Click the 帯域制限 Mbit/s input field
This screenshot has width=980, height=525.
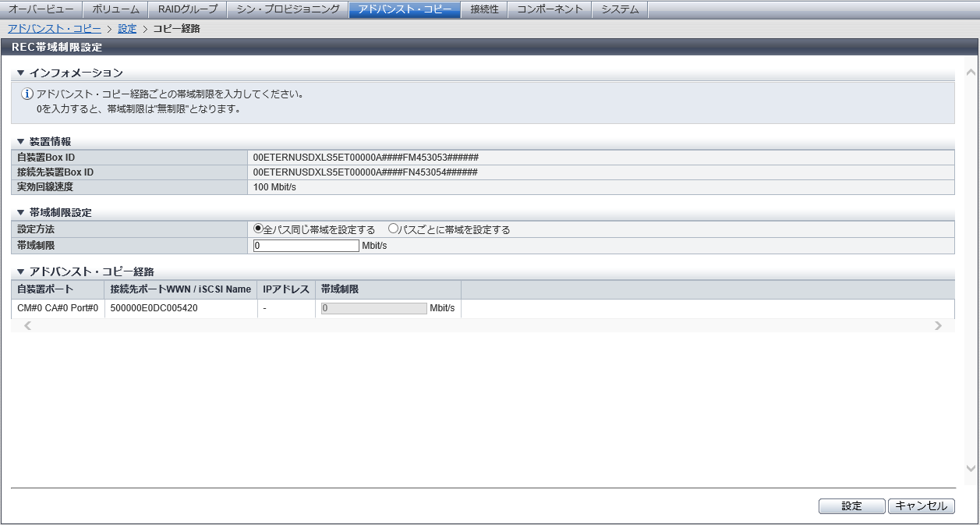[x=306, y=246]
